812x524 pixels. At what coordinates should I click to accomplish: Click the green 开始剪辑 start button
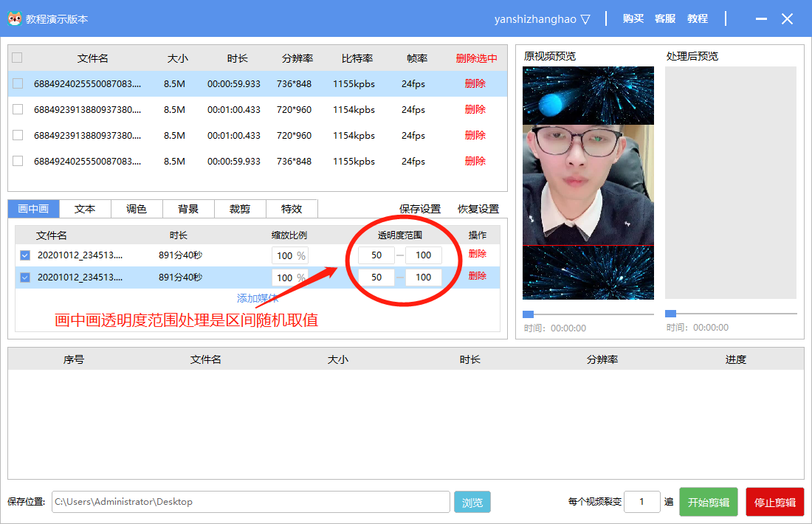click(x=709, y=503)
